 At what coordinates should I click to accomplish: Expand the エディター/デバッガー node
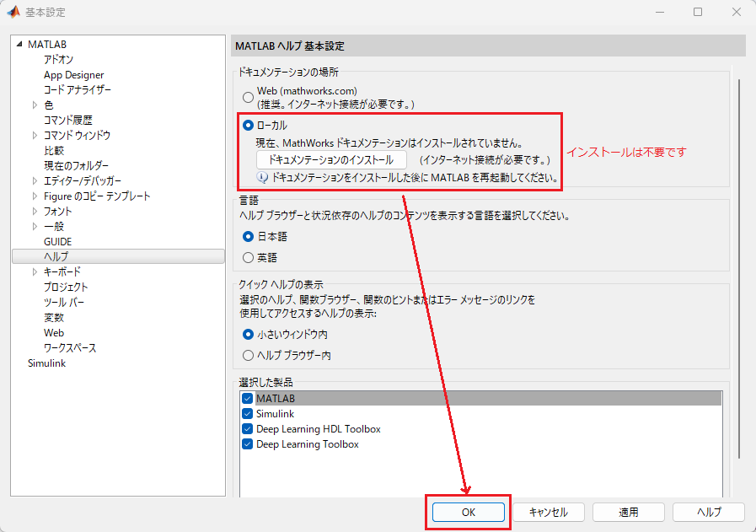click(x=35, y=181)
